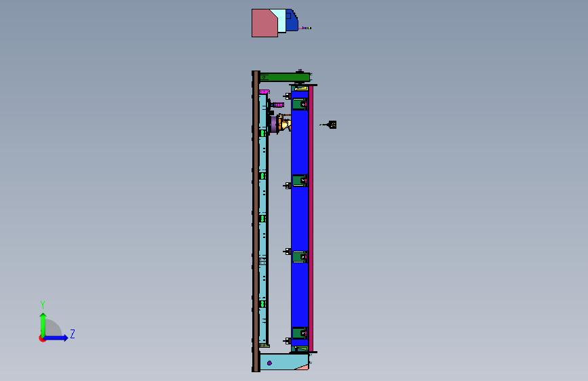Select the small yellow-black connector floating at right
Screen dimensions: 588x381
pyautogui.click(x=332, y=125)
